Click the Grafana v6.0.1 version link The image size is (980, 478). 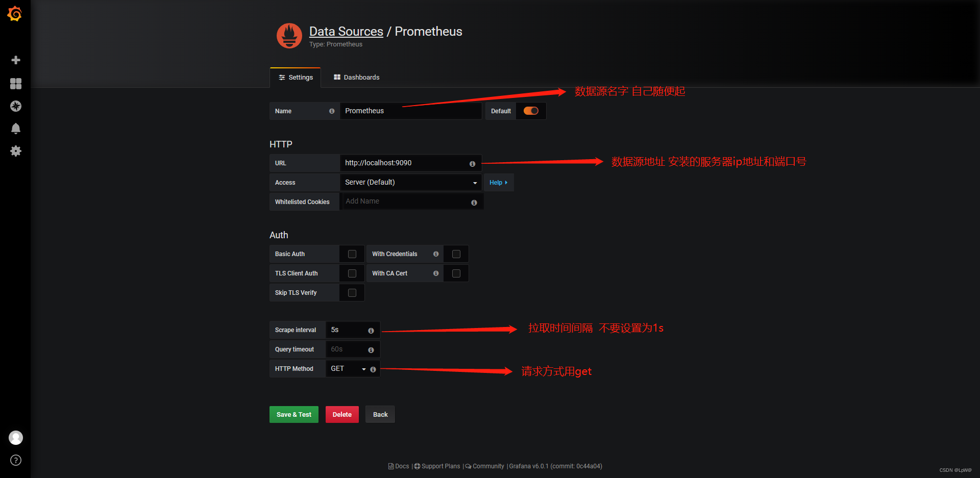tap(556, 466)
